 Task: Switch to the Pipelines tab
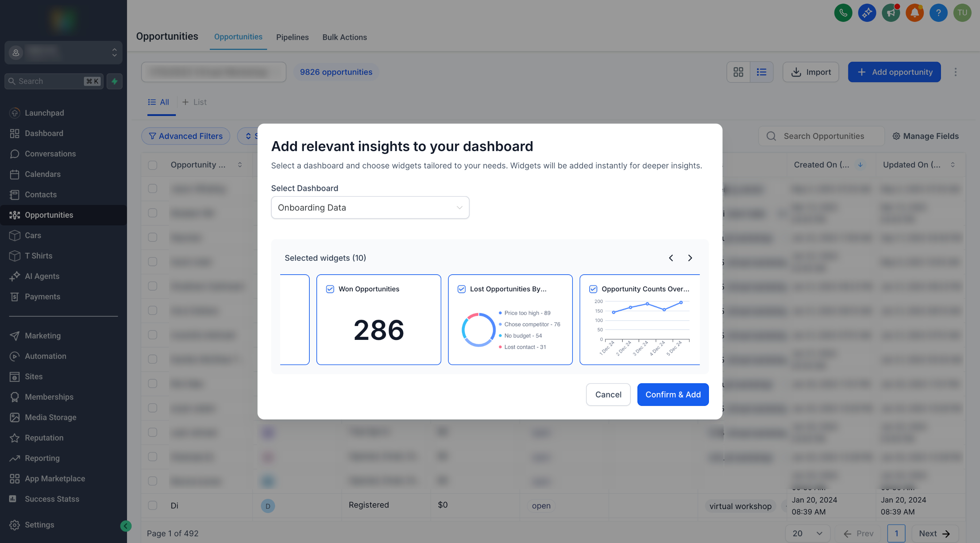292,37
